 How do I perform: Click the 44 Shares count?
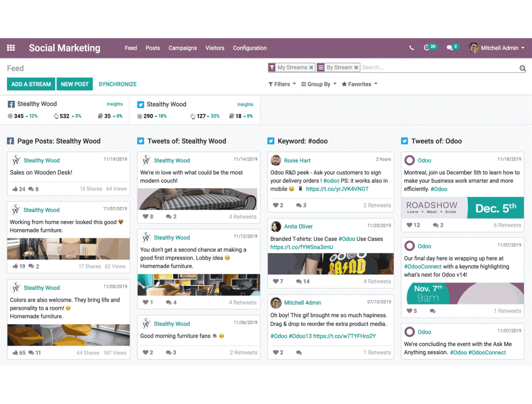88,352
